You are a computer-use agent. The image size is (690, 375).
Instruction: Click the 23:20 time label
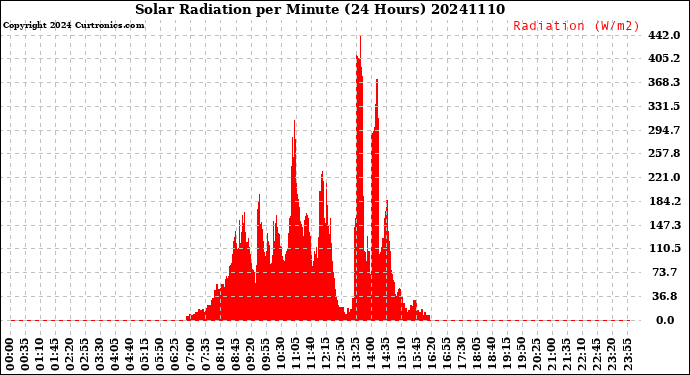pos(612,355)
